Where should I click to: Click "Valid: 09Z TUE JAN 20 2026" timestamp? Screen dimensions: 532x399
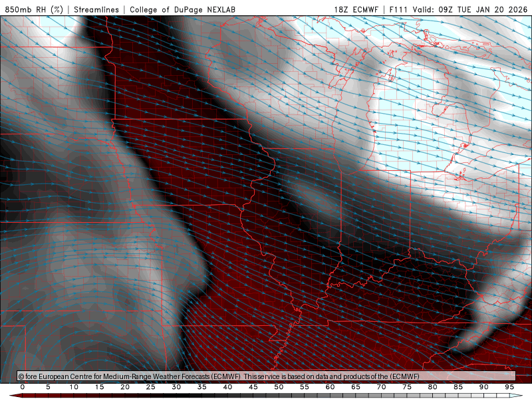pos(471,9)
